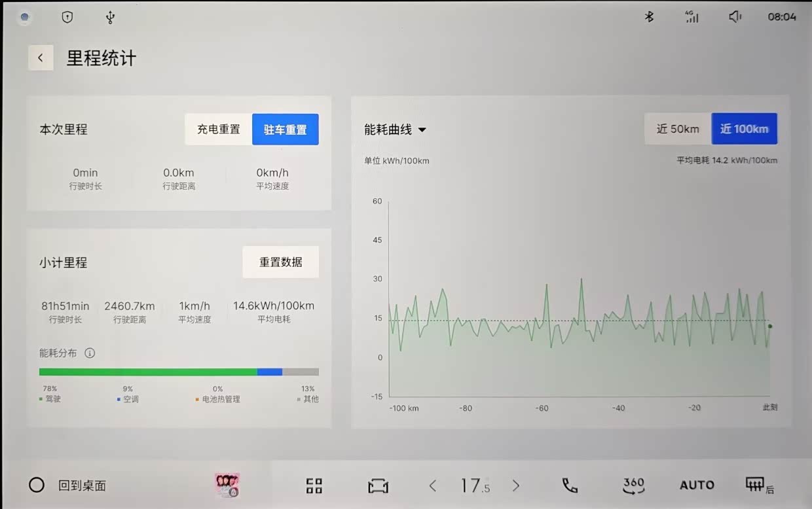Screen dimensions: 812x509
Task: Tap the green driving segment of energy bar
Action: [x=148, y=372]
